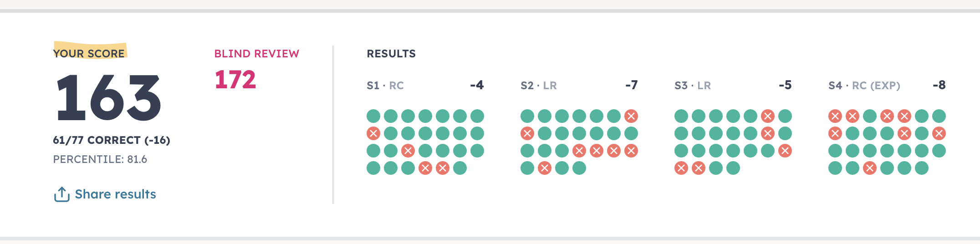
Task: Select the first red X in S4 section
Action: click(x=835, y=116)
